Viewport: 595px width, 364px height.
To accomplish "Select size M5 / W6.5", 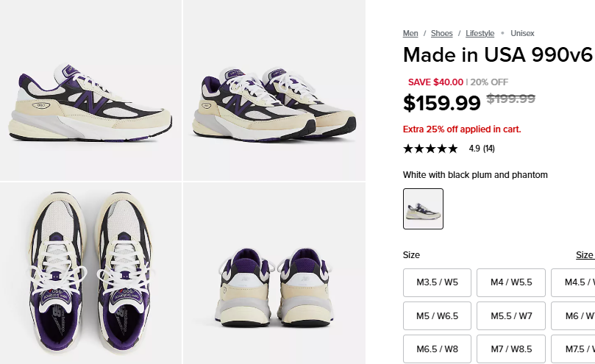I will (438, 315).
